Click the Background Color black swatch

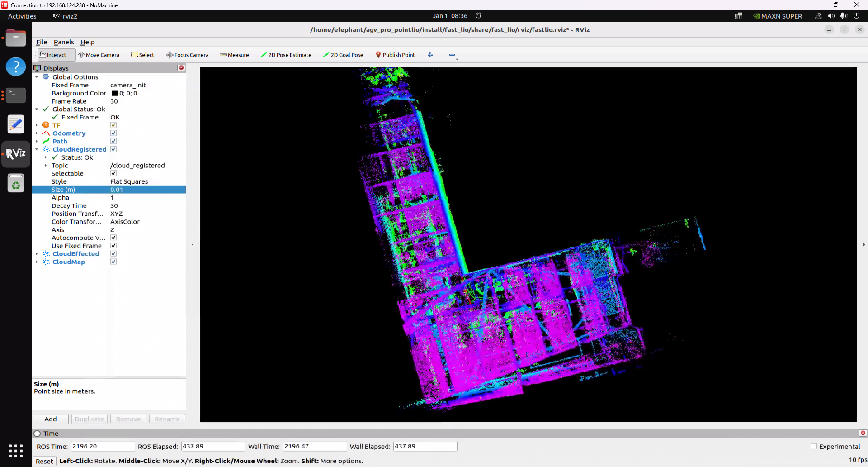coord(114,93)
